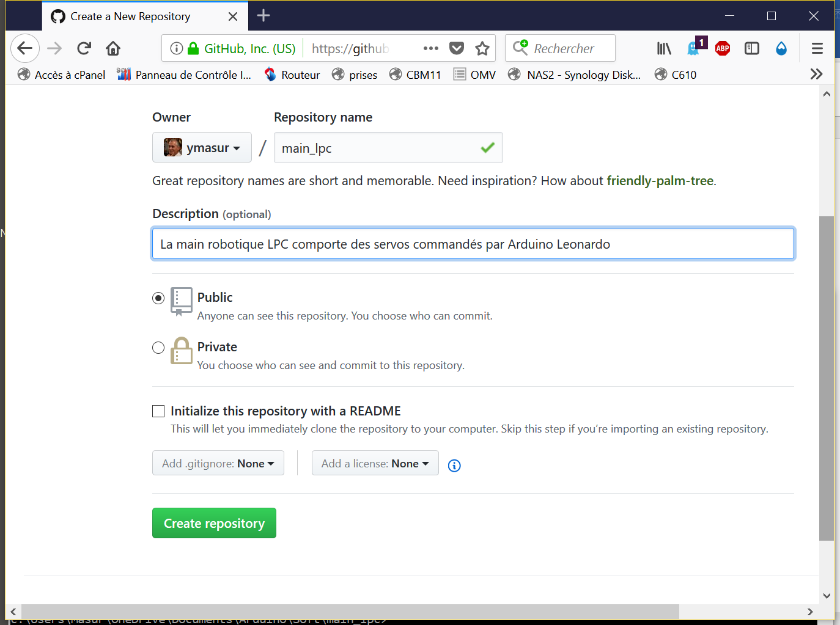
Task: Show site information icon in address bar
Action: pyautogui.click(x=177, y=48)
